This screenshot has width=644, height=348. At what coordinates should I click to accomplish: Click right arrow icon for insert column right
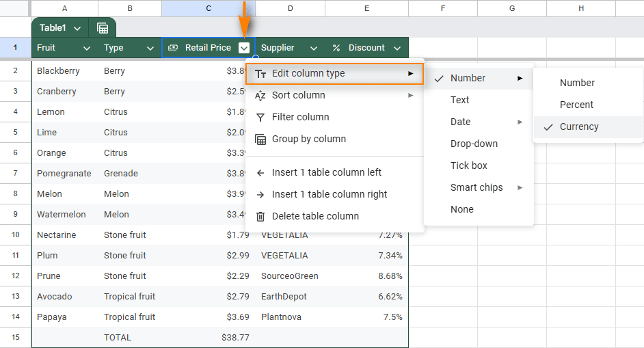pyautogui.click(x=260, y=195)
